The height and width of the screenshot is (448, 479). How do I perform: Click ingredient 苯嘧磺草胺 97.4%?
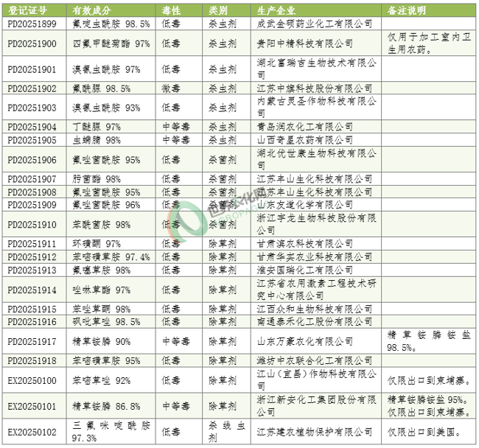pyautogui.click(x=111, y=257)
